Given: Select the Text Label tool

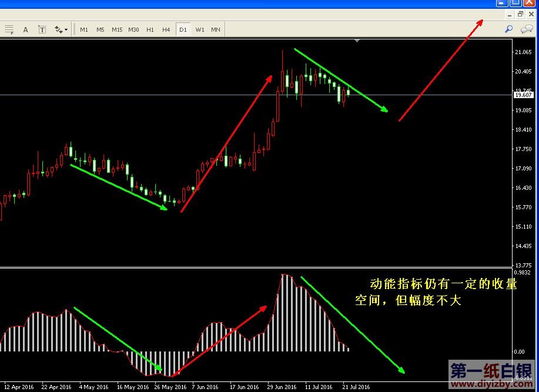Looking at the screenshot, I should tap(42, 29).
